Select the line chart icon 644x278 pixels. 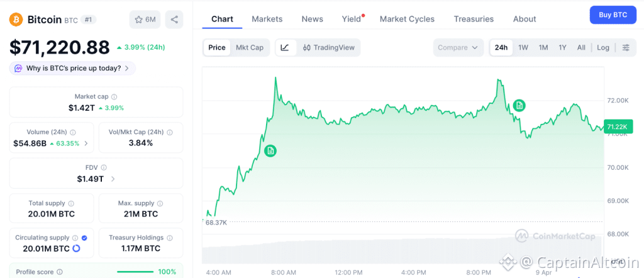point(285,47)
